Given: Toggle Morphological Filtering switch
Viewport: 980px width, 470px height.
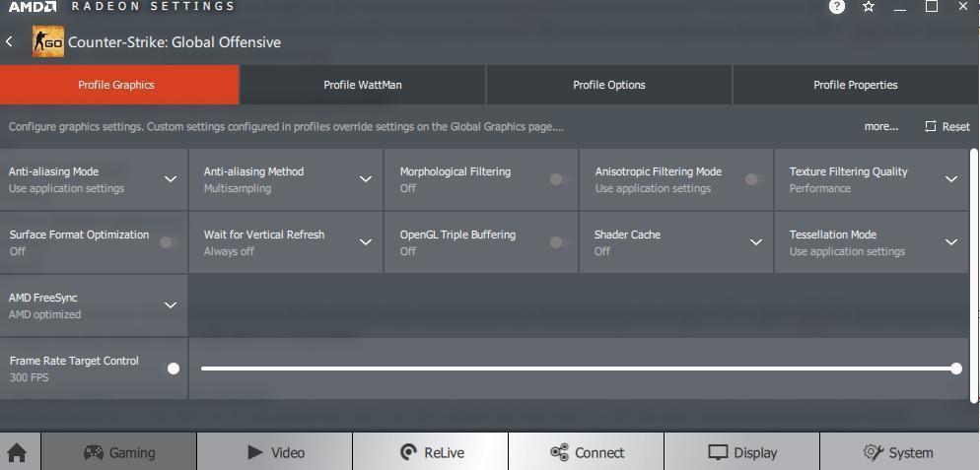Looking at the screenshot, I should [x=559, y=179].
